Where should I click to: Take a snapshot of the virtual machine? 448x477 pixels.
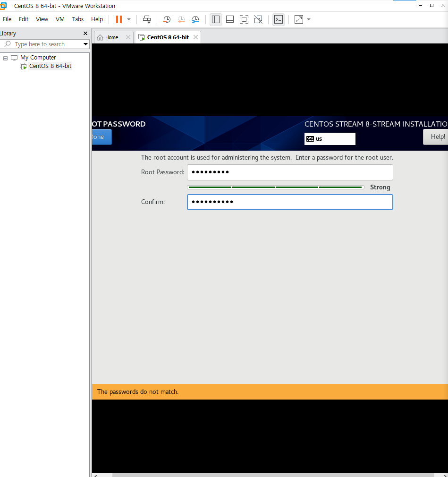pyautogui.click(x=167, y=19)
